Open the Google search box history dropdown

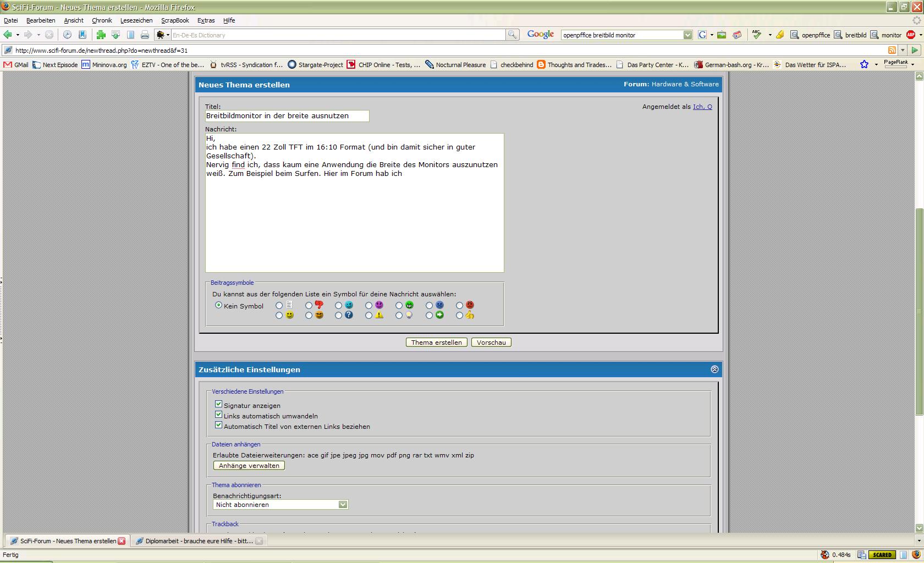687,35
